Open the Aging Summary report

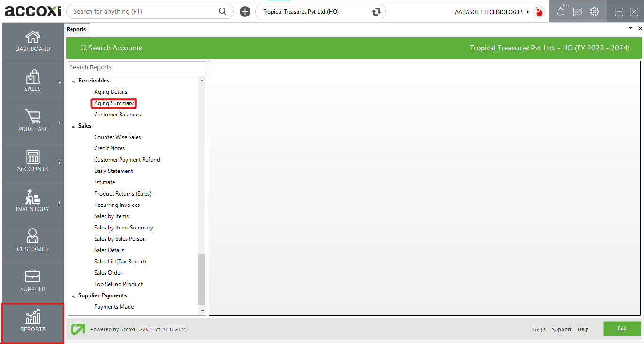tap(114, 103)
